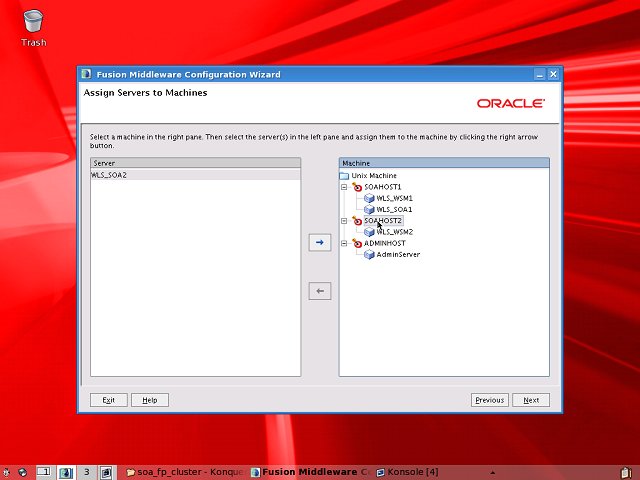
Task: Proceed with the Next button
Action: (x=531, y=400)
